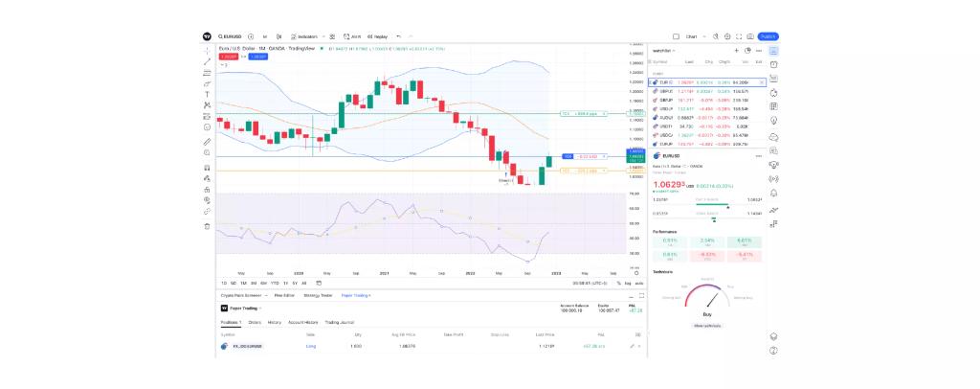Take a chart snapshot with camera icon
The image size is (980, 389).
coord(750,37)
